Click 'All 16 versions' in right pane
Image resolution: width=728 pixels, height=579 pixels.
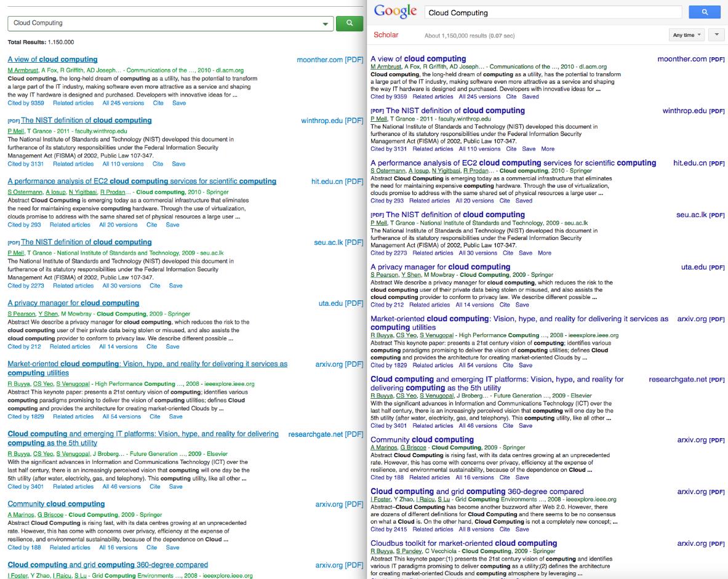(x=474, y=477)
